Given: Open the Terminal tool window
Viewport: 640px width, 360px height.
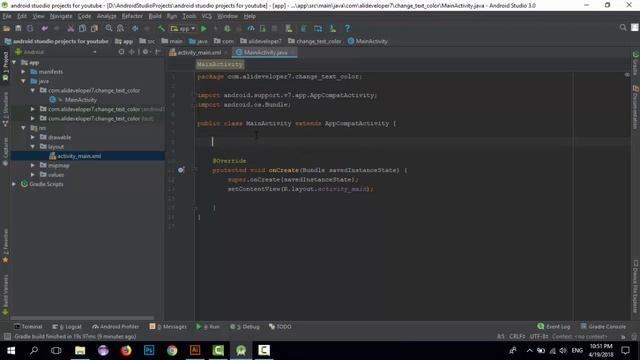Looking at the screenshot, I should [x=28, y=327].
